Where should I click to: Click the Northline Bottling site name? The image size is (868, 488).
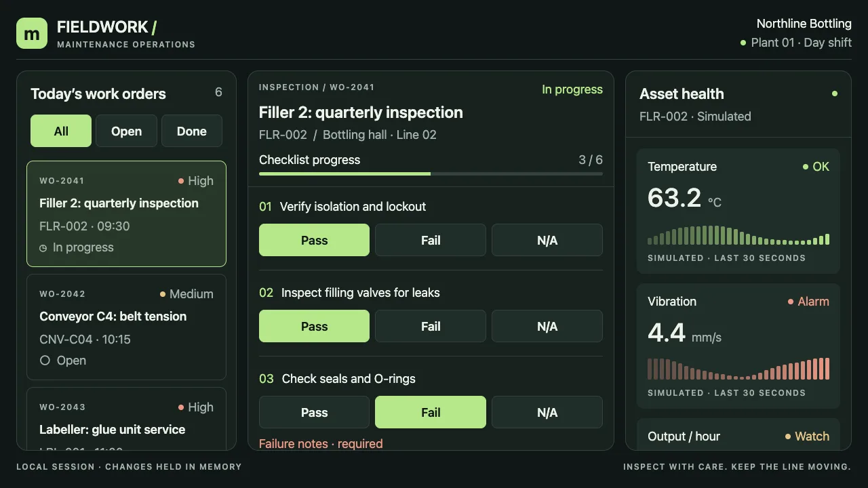pyautogui.click(x=804, y=24)
